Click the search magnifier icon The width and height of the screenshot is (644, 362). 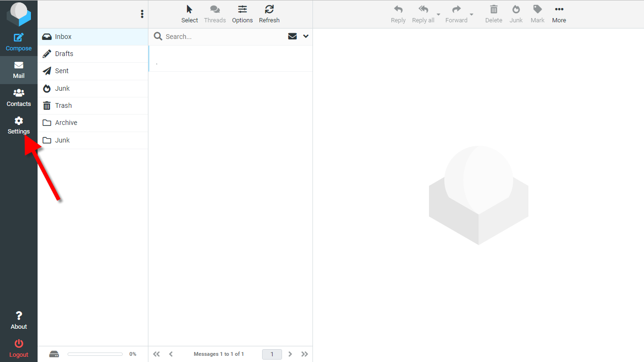tap(158, 37)
